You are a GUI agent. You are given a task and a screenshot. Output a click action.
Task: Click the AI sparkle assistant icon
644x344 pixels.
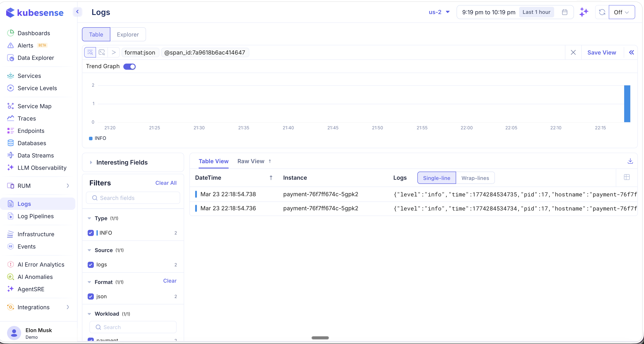click(x=584, y=12)
